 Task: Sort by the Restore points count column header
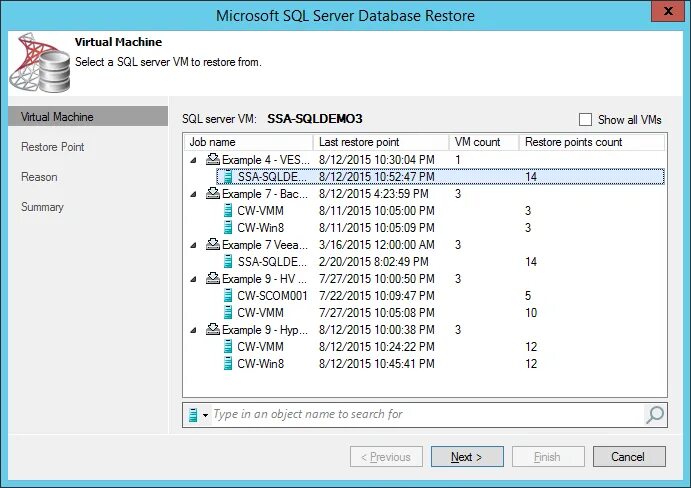(x=592, y=142)
